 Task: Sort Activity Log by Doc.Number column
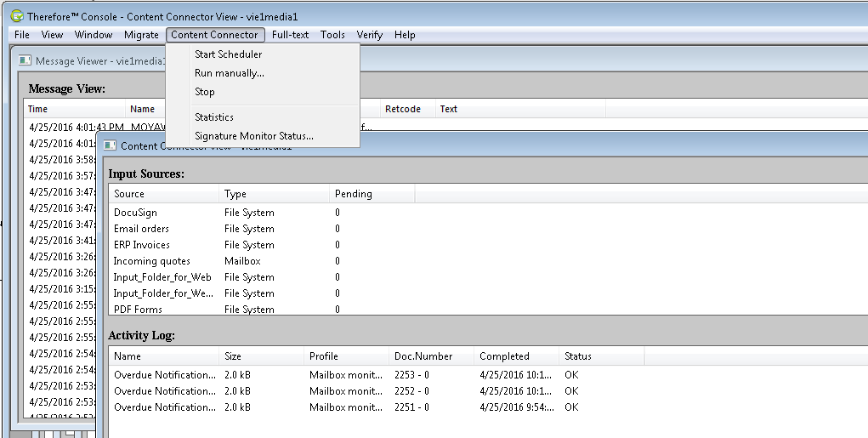tap(432, 356)
